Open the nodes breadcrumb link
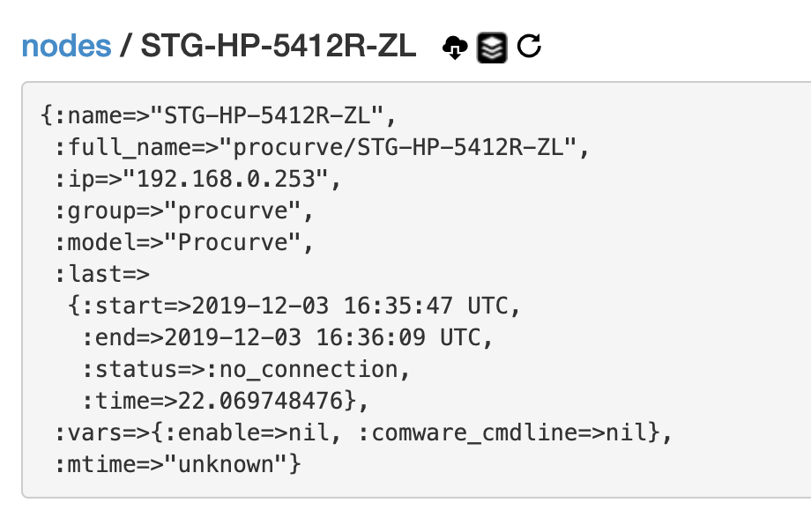Screen dimensions: 811x532 point(66,47)
